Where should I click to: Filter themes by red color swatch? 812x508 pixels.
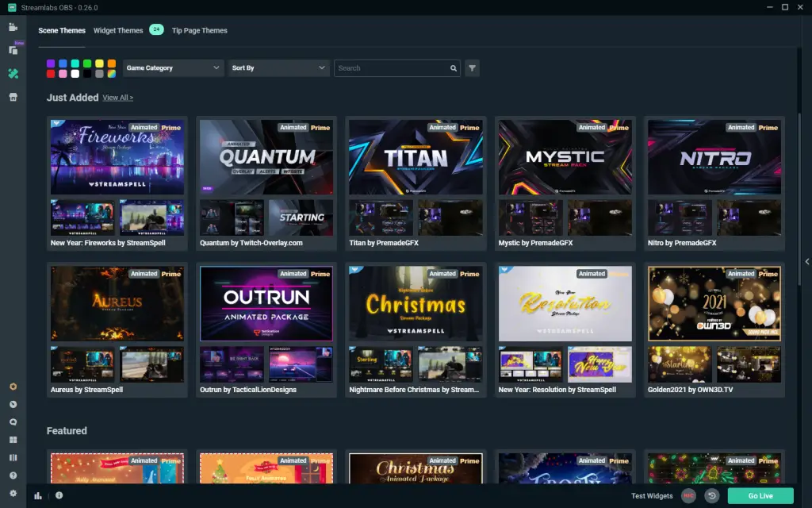[51, 74]
